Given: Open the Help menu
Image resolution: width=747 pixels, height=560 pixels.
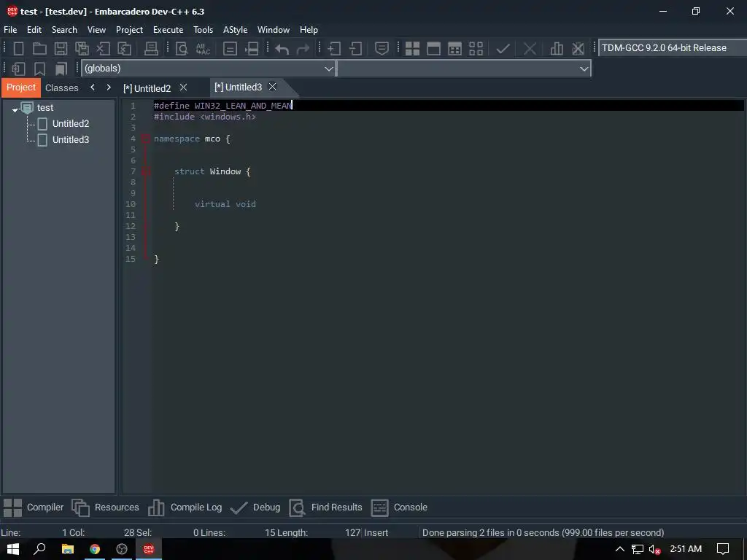Looking at the screenshot, I should [x=309, y=29].
